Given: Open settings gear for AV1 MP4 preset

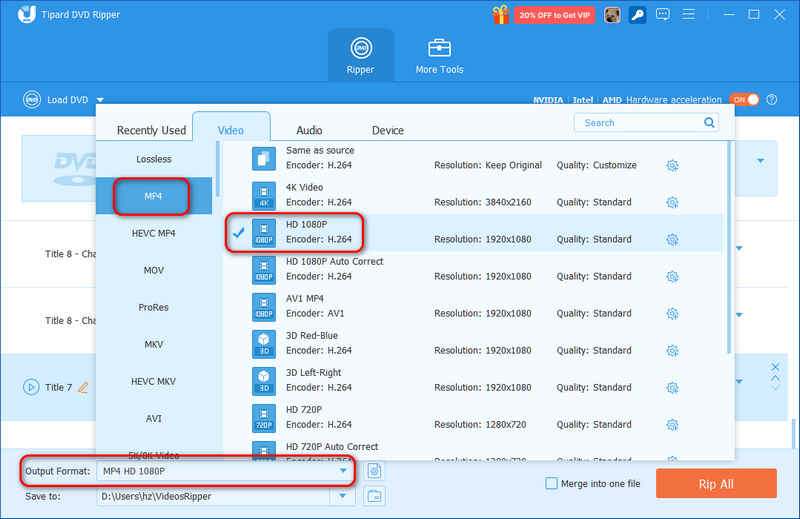Looking at the screenshot, I should (x=672, y=313).
